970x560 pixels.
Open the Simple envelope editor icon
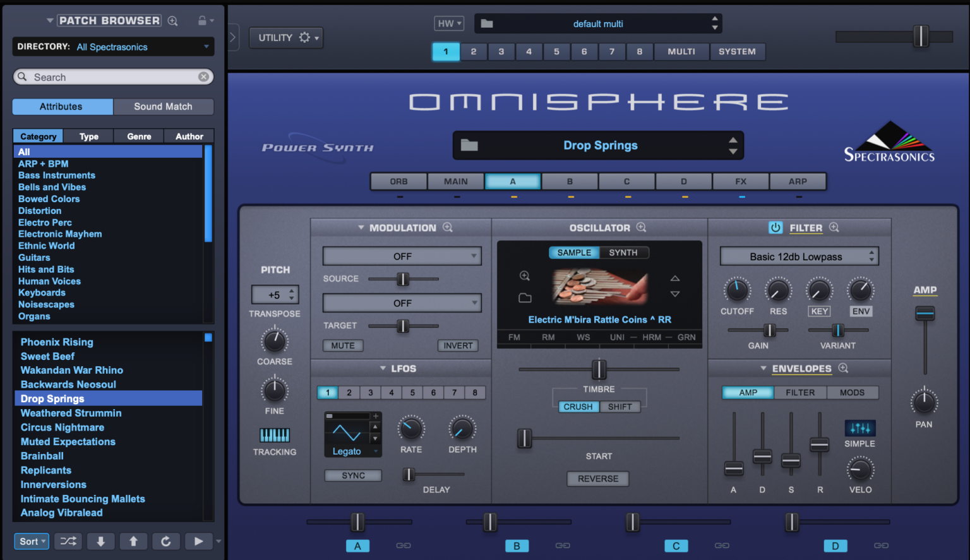click(x=859, y=429)
